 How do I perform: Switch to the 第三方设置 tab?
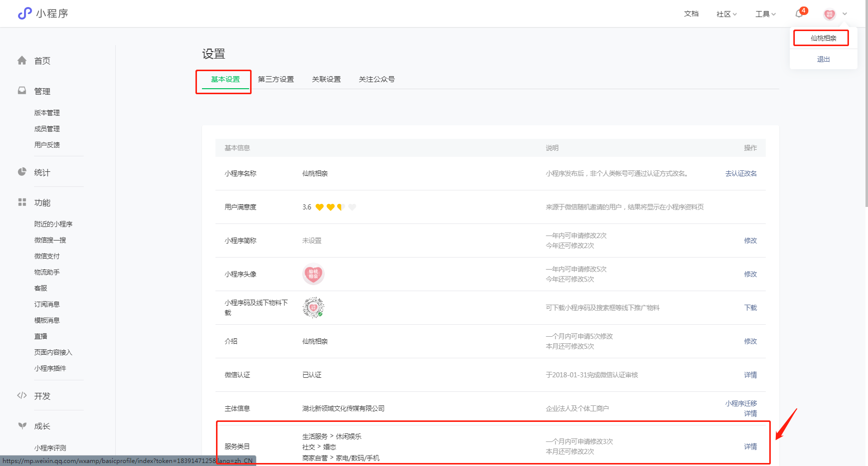[x=276, y=79]
